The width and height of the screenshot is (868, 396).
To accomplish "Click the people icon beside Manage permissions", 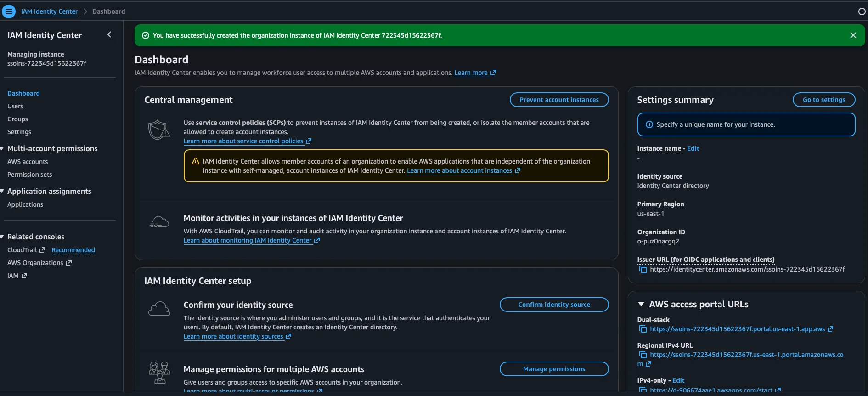I will [x=159, y=373].
